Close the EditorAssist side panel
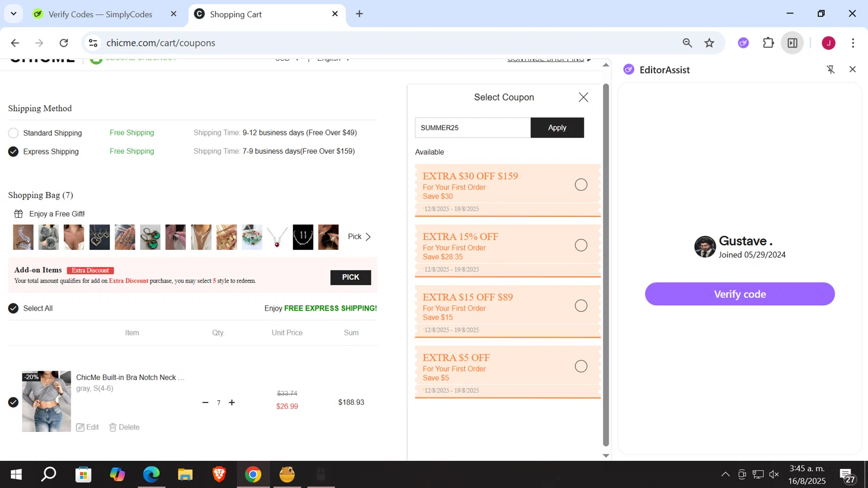The height and width of the screenshot is (488, 868). coord(852,69)
